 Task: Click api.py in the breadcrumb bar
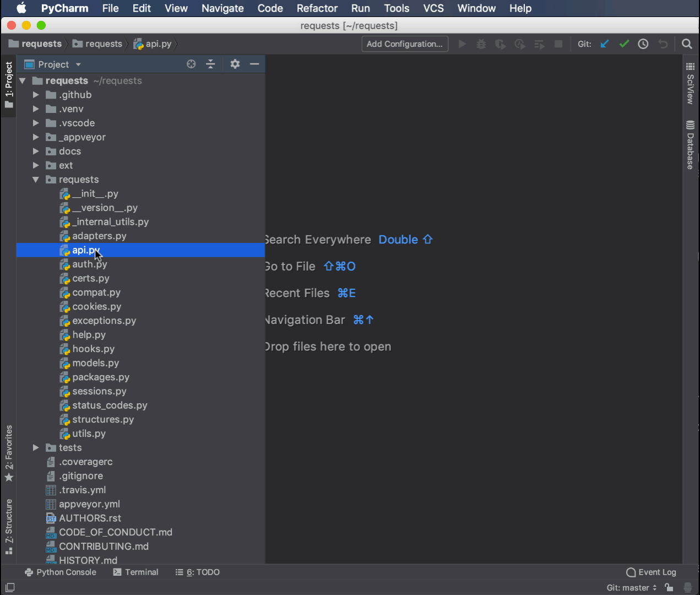158,44
